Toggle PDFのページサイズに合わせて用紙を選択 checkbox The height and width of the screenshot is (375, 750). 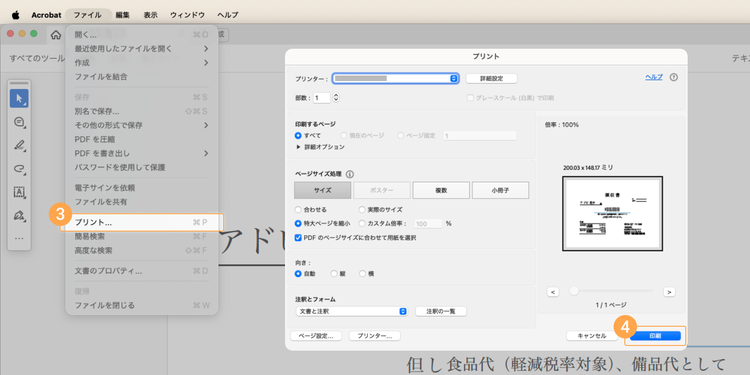coord(298,237)
